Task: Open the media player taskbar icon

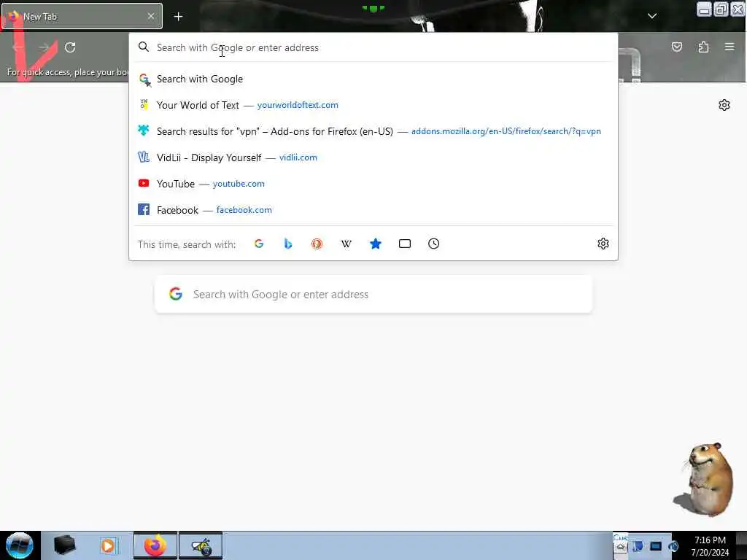Action: (x=108, y=545)
